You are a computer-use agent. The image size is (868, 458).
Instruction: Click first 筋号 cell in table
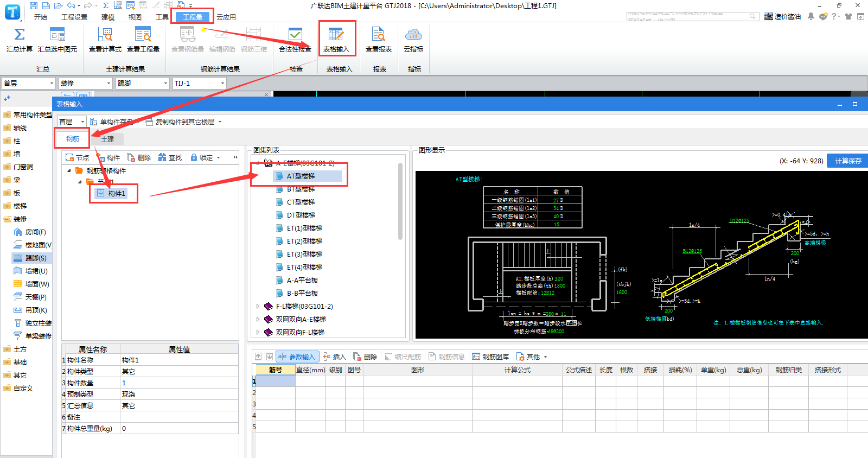[275, 381]
